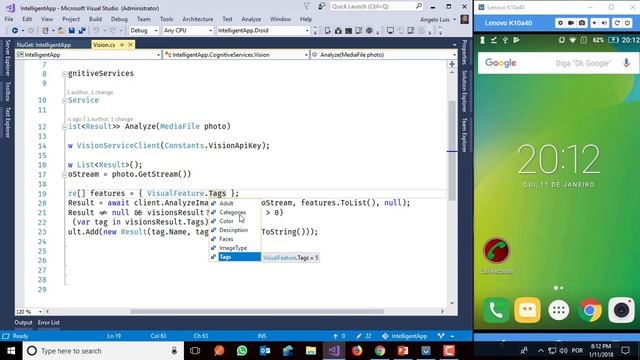The width and height of the screenshot is (640, 360).
Task: Launch Chrome in the phone dock
Action: (589, 310)
